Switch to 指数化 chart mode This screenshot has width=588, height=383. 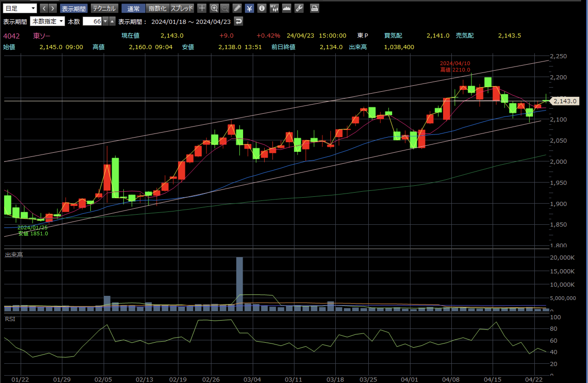click(157, 9)
